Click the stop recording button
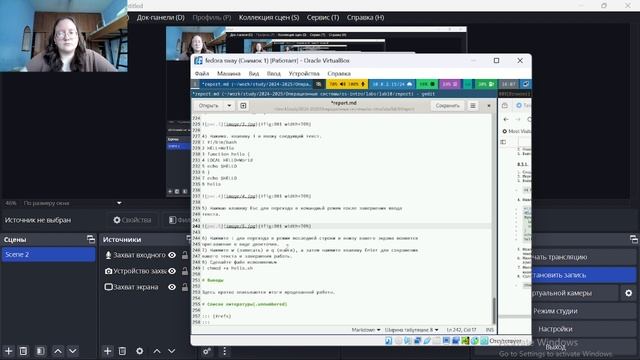This screenshot has width=640, height=360. tap(584, 275)
